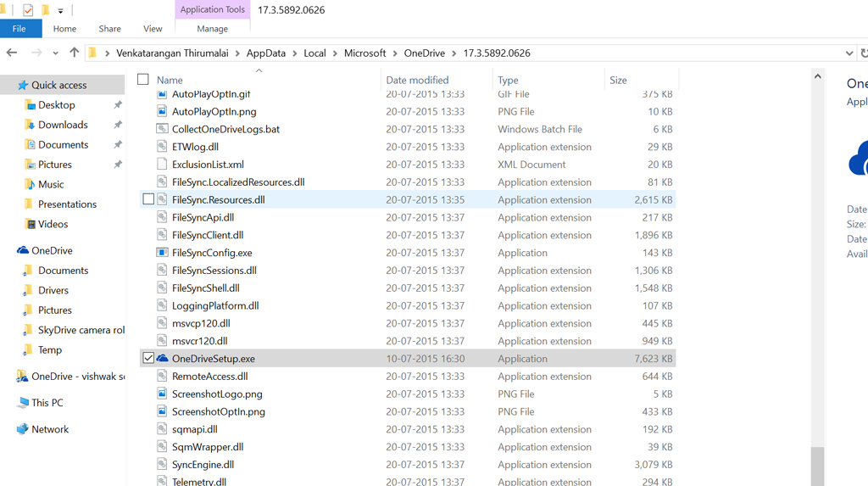The width and height of the screenshot is (868, 486).
Task: Click the This PC computer icon
Action: click(x=23, y=403)
